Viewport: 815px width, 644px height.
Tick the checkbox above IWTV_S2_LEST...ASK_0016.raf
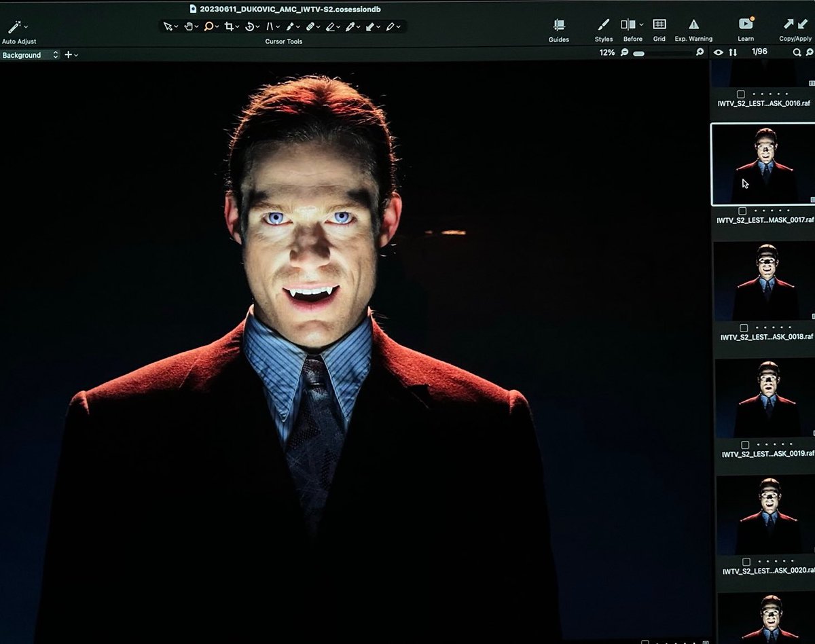click(x=741, y=94)
